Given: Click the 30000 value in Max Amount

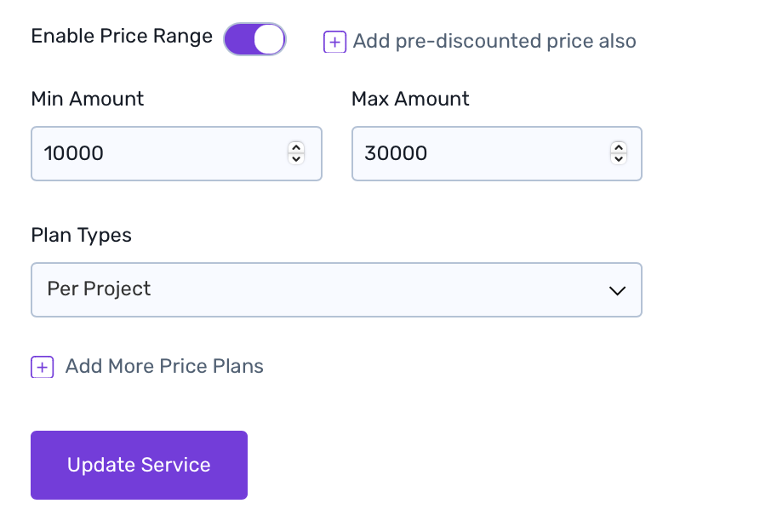Looking at the screenshot, I should (x=396, y=154).
